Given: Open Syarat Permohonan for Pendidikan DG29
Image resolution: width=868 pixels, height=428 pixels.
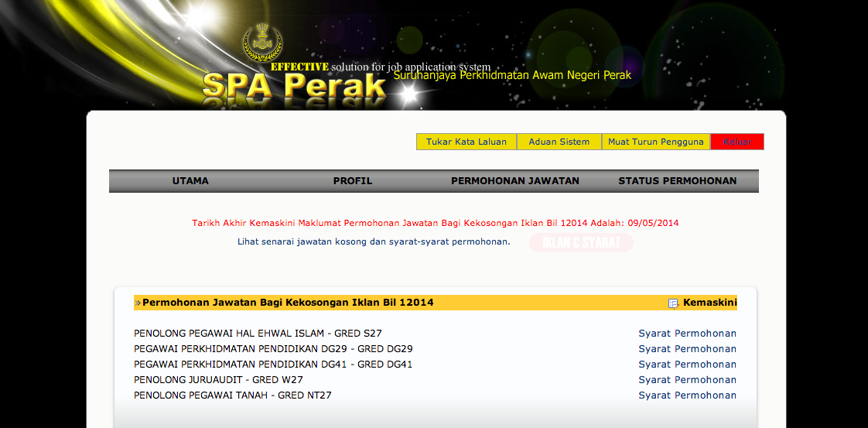Looking at the screenshot, I should pos(688,349).
